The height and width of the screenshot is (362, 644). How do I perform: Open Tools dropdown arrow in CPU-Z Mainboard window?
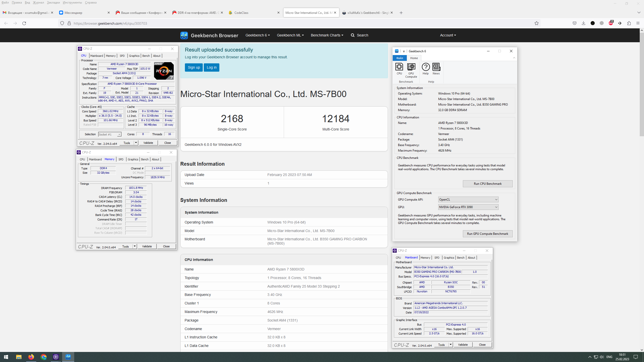pos(451,345)
